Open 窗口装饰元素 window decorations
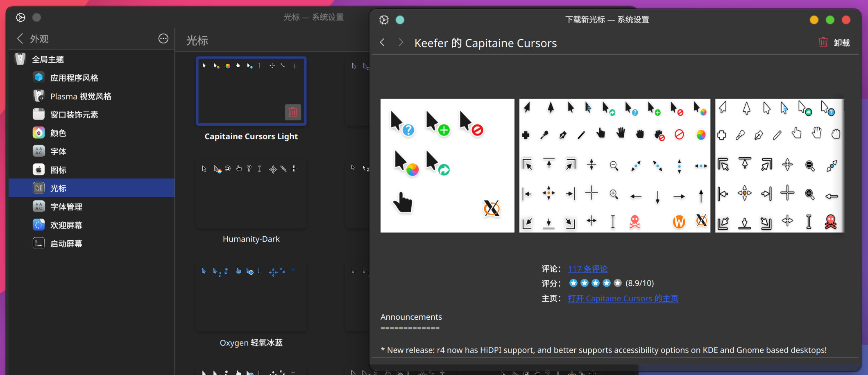868x375 pixels. pyautogui.click(x=92, y=115)
